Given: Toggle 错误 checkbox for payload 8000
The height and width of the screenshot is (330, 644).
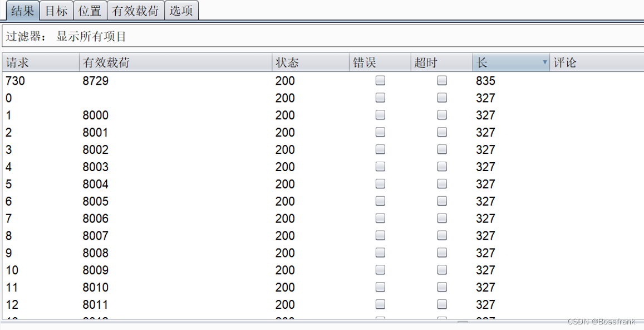Looking at the screenshot, I should coord(380,115).
